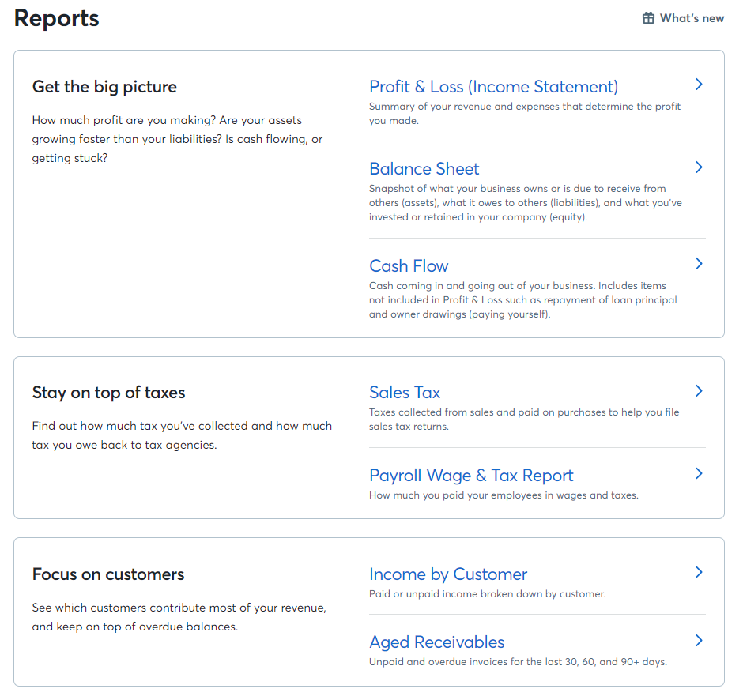Image resolution: width=743 pixels, height=700 pixels.
Task: Open the Income by Customer report
Action: click(x=448, y=574)
